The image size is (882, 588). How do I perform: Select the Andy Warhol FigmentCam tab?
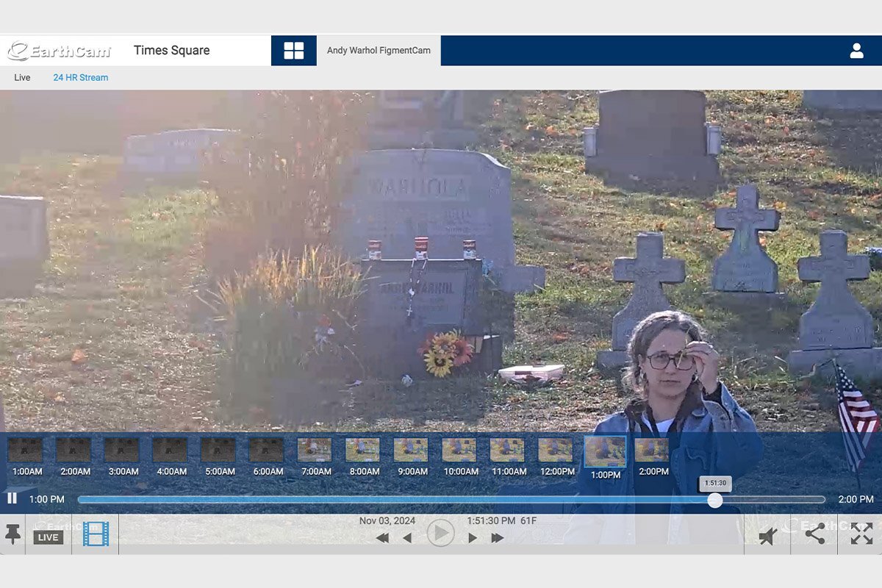coord(379,51)
